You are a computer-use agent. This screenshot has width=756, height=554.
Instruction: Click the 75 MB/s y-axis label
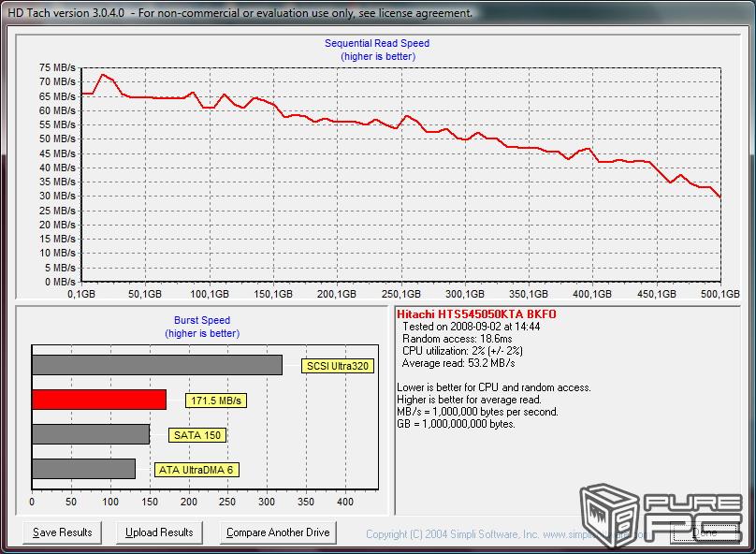click(57, 67)
